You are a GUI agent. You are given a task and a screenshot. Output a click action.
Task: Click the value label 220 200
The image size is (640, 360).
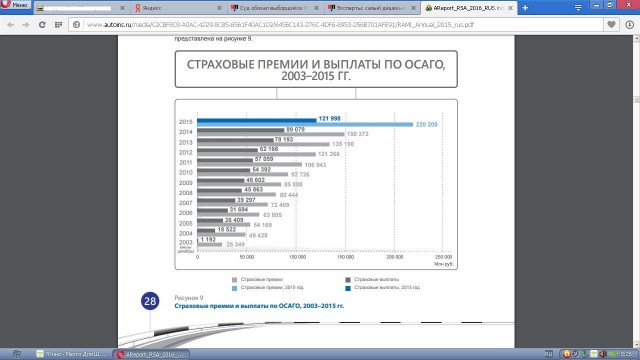click(x=427, y=124)
